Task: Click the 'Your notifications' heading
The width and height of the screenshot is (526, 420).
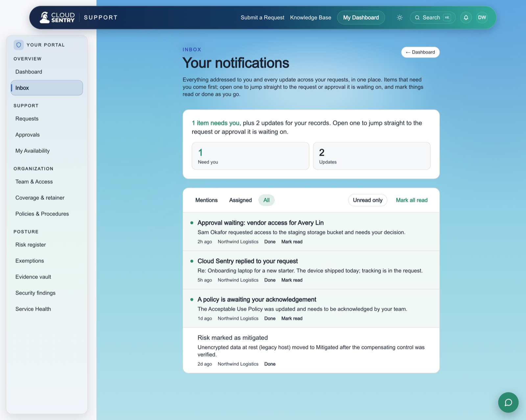Action: point(236,63)
